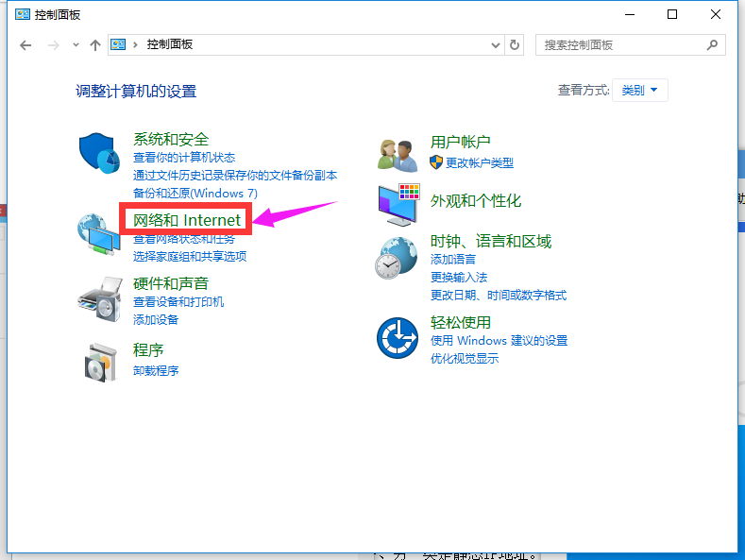This screenshot has width=745, height=560.
Task: Open recent locations dropdown beside navigation arrows
Action: pos(74,44)
